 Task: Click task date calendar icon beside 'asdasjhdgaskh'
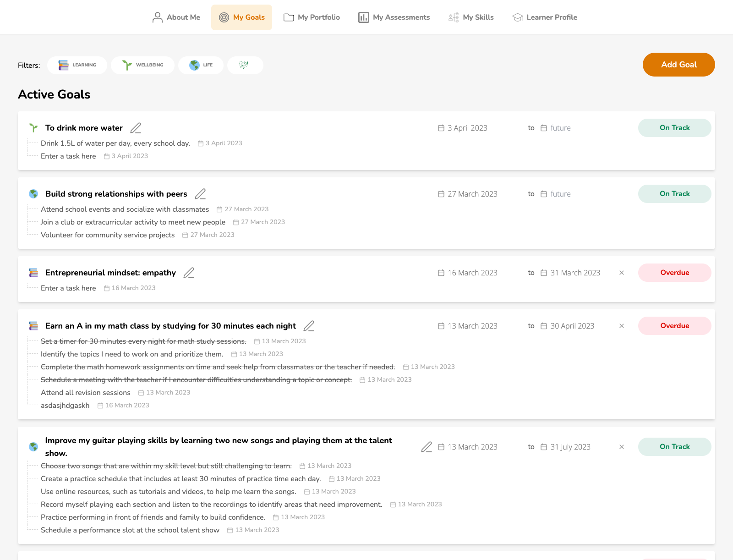tap(100, 406)
